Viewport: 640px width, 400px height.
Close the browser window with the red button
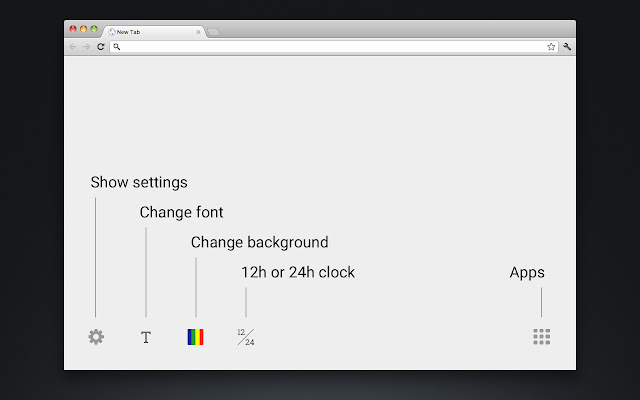(73, 29)
